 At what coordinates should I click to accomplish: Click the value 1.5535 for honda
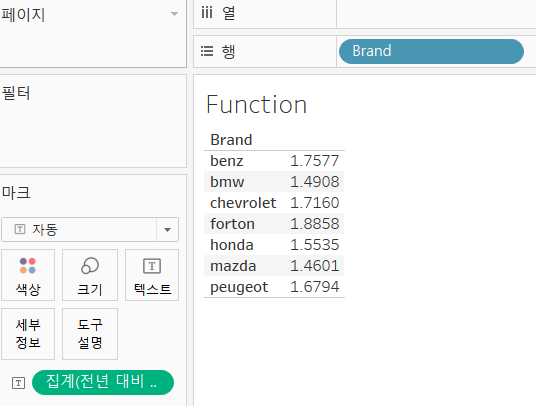click(x=314, y=245)
